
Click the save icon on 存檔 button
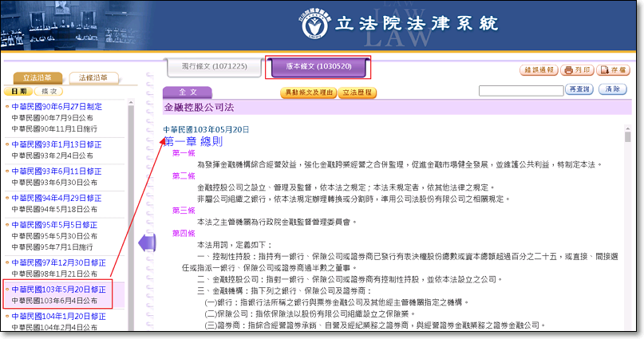(x=606, y=70)
